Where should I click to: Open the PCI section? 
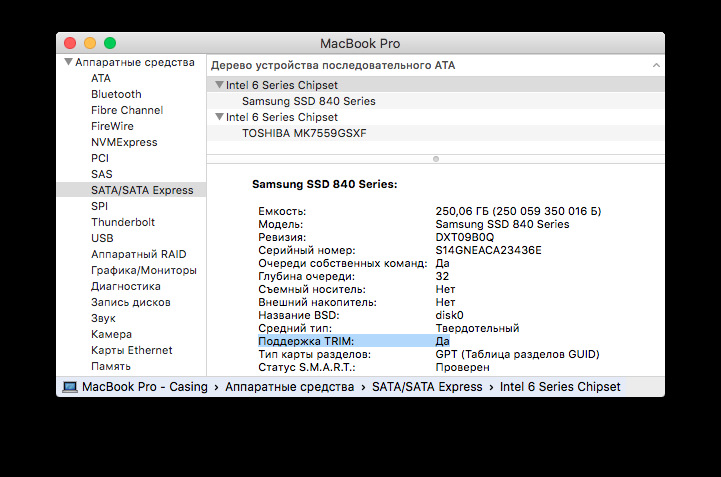100,158
